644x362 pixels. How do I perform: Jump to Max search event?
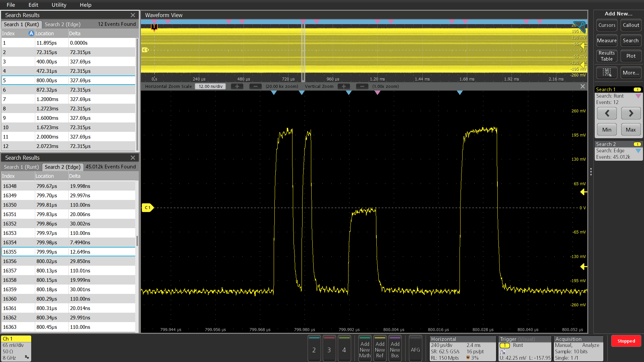tap(631, 130)
